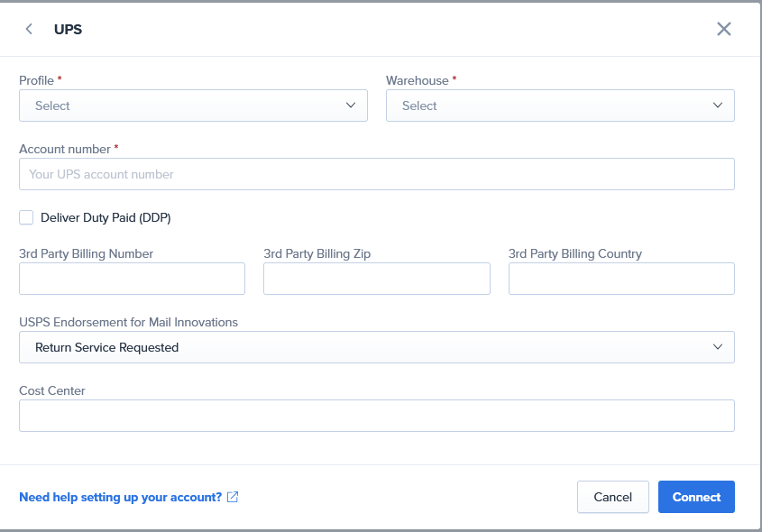Open the Warehouse dropdown
The height and width of the screenshot is (532, 762).
pos(560,105)
